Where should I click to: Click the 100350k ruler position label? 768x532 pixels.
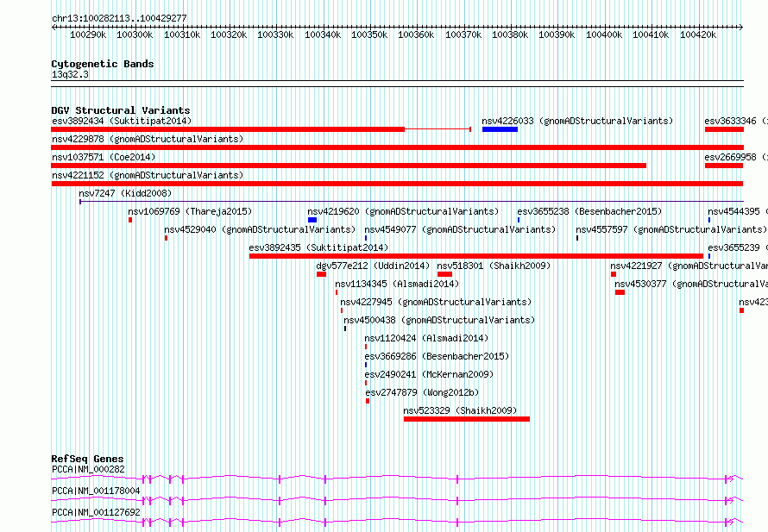pyautogui.click(x=369, y=34)
